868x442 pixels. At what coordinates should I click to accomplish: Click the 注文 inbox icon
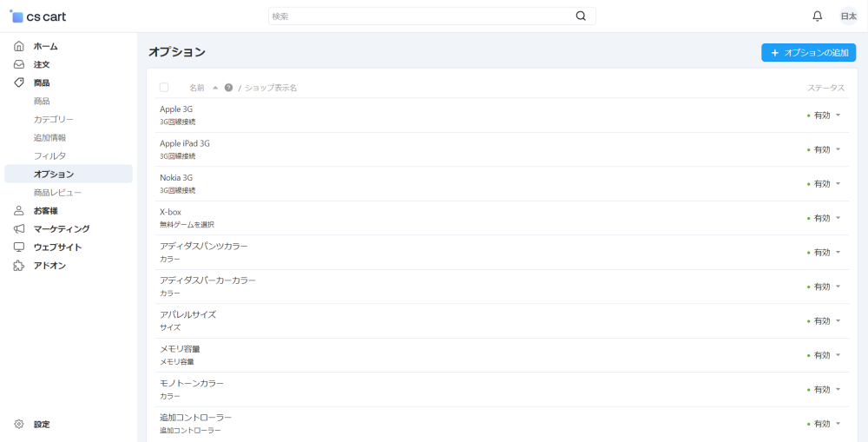(19, 64)
